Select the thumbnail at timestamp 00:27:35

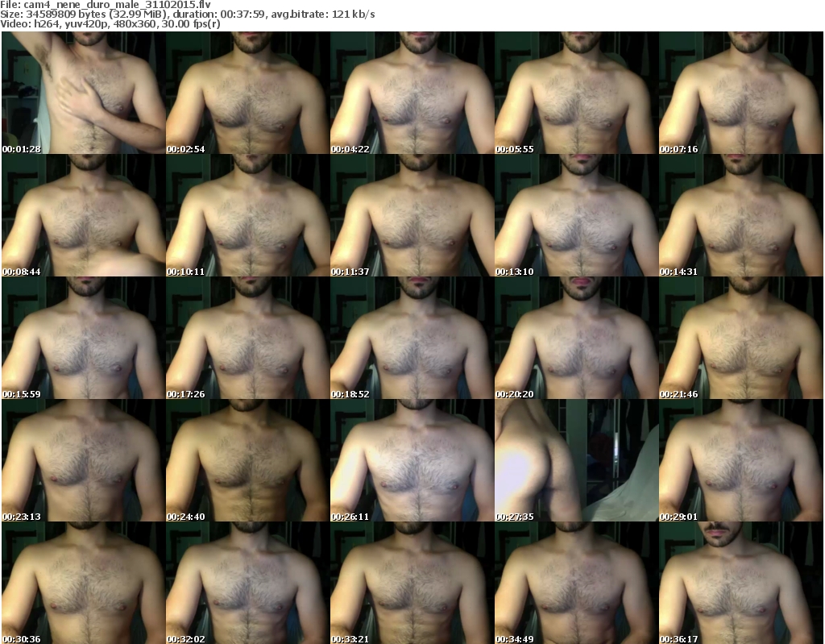point(576,460)
